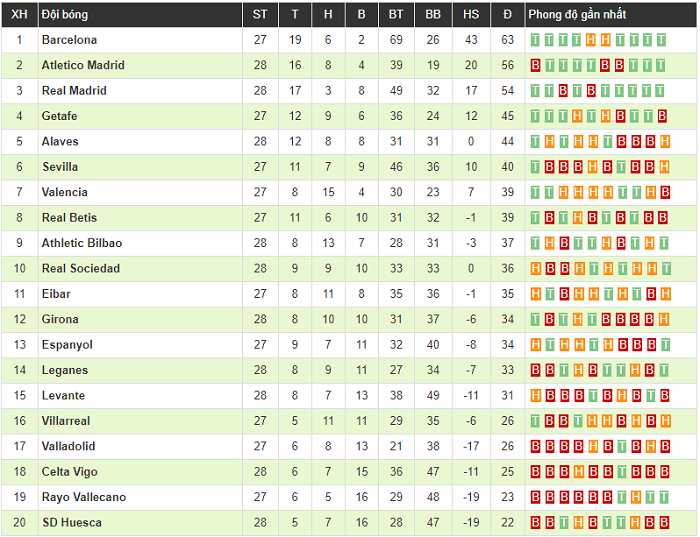The image size is (700, 537).
Task: Click Getafe's last red B form badge
Action: 664,116
